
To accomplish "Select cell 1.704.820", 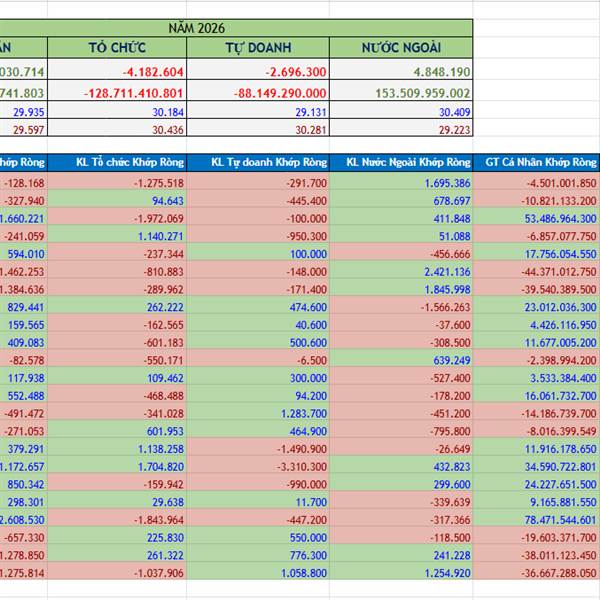I will (x=117, y=465).
